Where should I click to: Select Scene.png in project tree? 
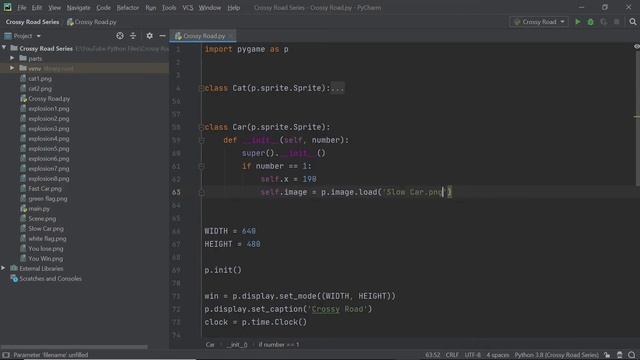click(x=42, y=219)
